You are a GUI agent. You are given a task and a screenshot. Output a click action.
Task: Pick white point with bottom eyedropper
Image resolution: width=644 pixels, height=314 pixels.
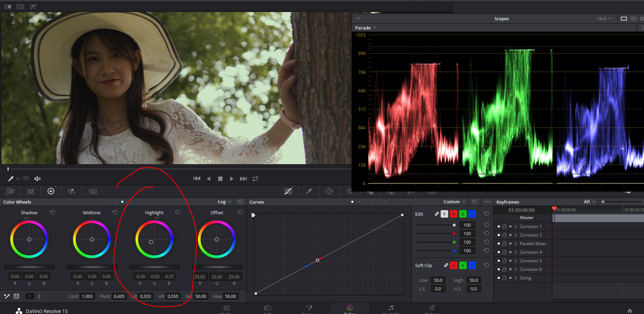click(x=7, y=296)
